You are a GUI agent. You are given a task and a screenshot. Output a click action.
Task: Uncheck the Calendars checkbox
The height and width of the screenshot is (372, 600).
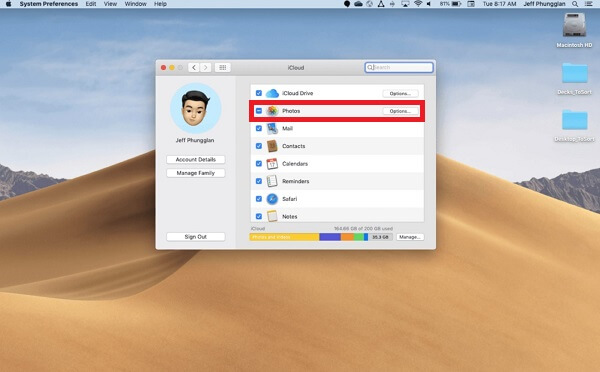pyautogui.click(x=259, y=164)
